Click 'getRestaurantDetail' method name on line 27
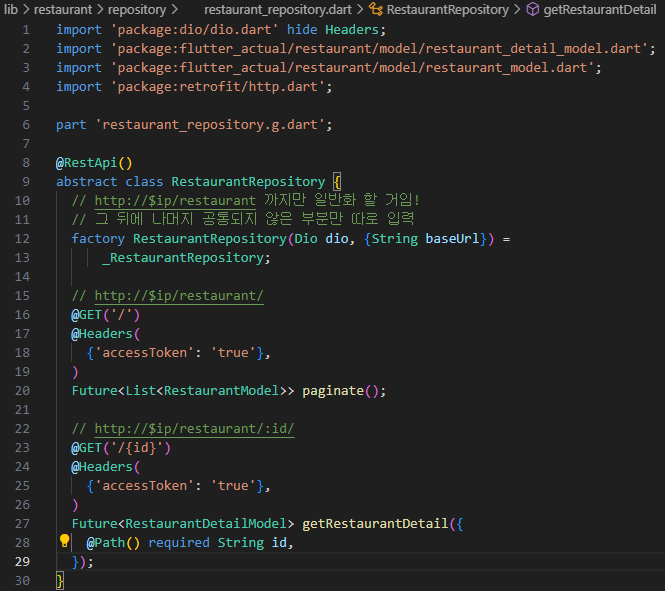 pyautogui.click(x=375, y=524)
